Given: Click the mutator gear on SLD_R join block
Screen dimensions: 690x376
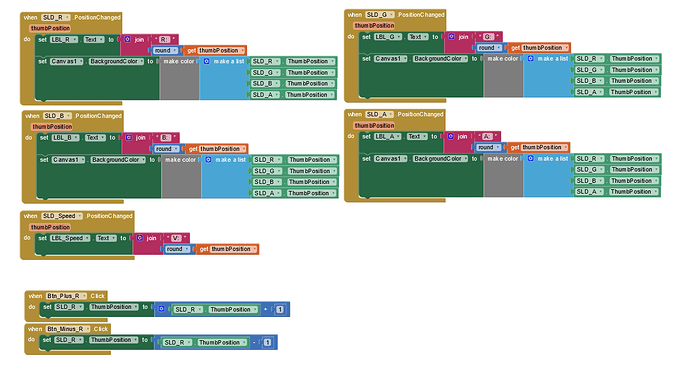Looking at the screenshot, I should [127, 40].
